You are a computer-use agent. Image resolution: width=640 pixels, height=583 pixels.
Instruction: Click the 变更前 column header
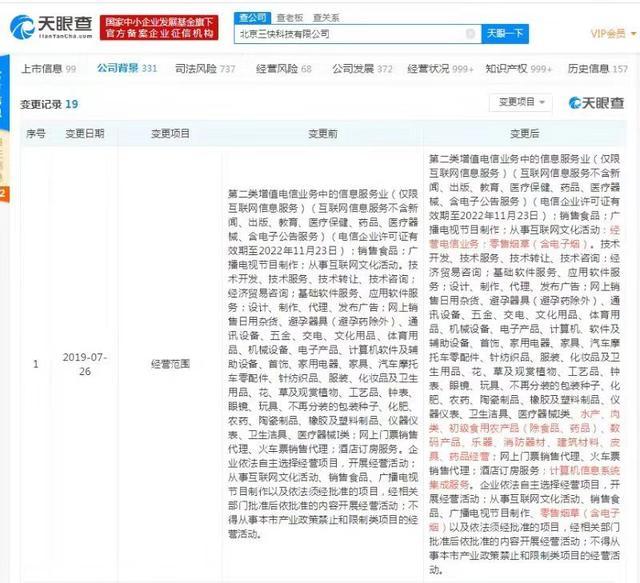coord(322,134)
